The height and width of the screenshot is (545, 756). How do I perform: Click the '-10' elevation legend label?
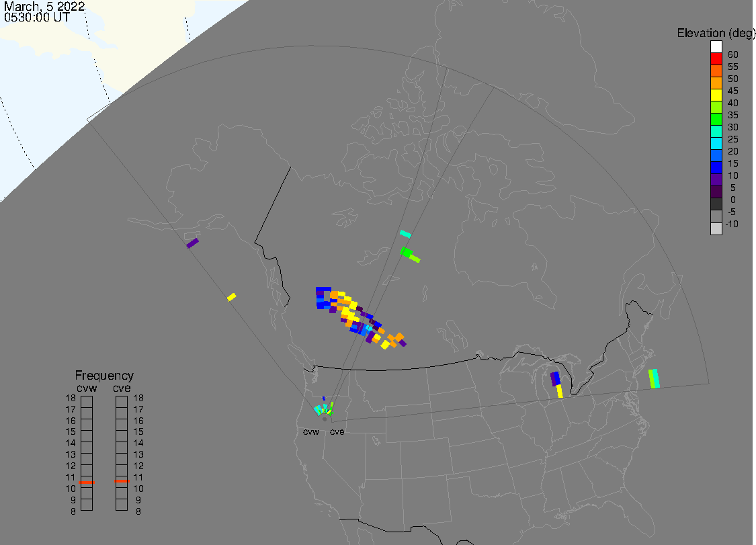(732, 224)
